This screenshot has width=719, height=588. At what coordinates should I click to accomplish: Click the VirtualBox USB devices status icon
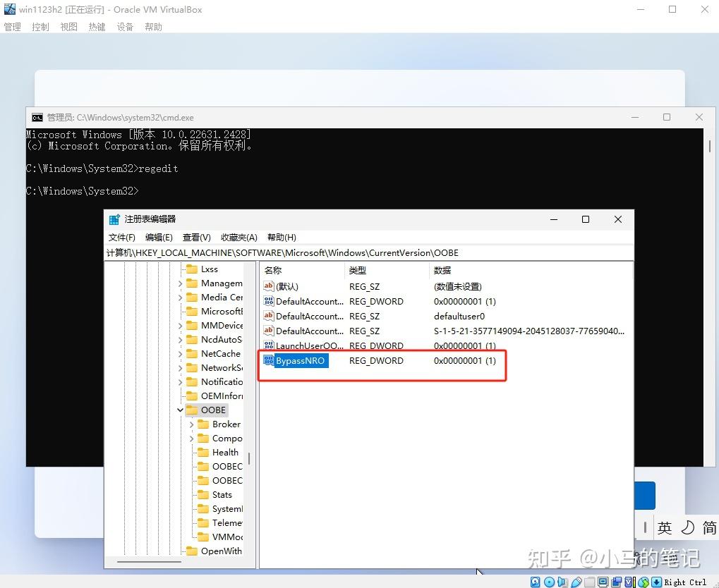pos(576,581)
